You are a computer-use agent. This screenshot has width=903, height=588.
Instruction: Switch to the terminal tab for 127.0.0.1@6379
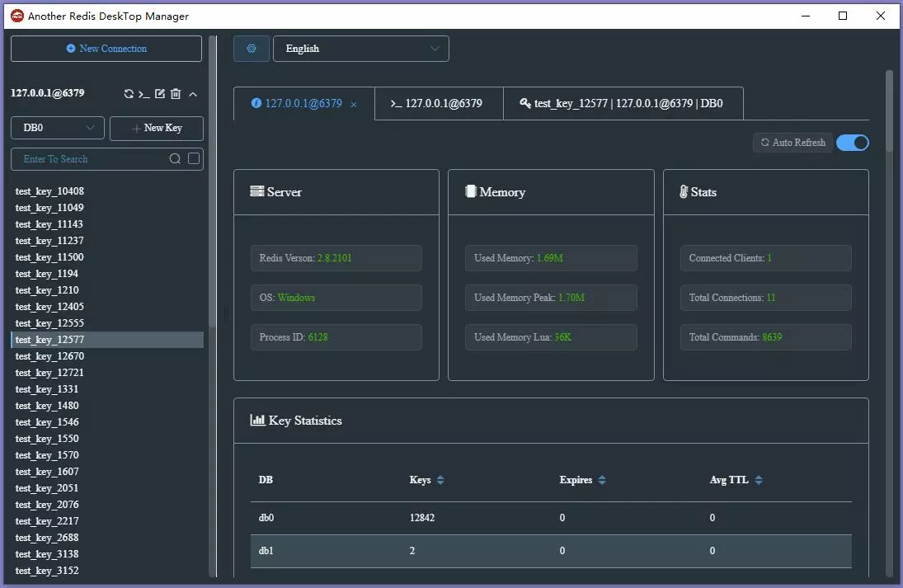439,104
